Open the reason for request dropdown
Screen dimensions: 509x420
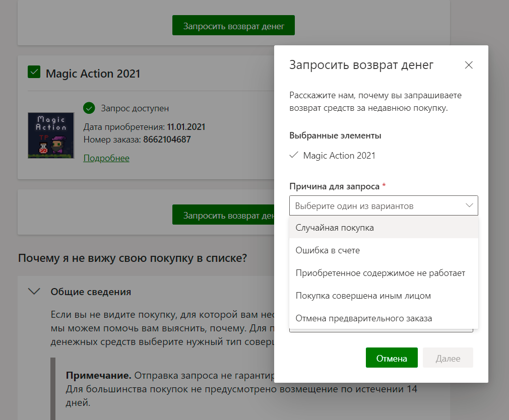coord(384,205)
